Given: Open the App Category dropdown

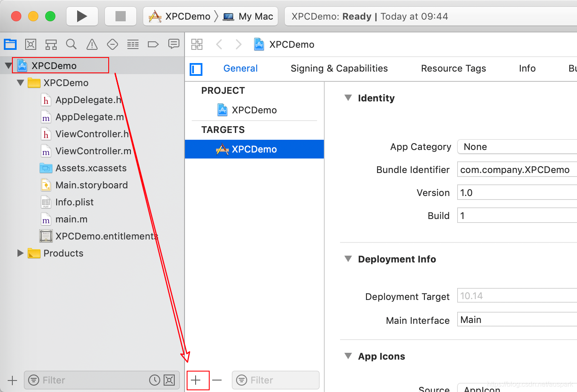Looking at the screenshot, I should point(517,147).
